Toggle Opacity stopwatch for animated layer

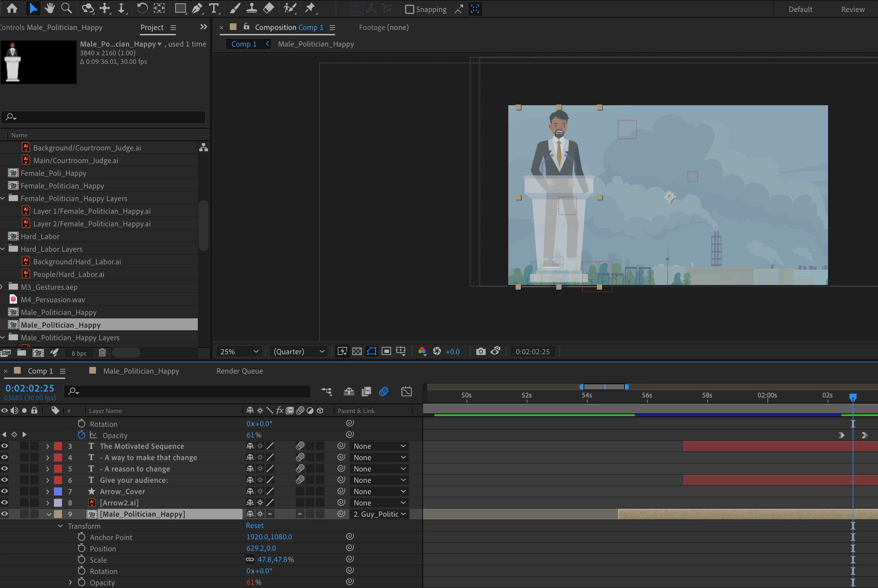(81, 435)
